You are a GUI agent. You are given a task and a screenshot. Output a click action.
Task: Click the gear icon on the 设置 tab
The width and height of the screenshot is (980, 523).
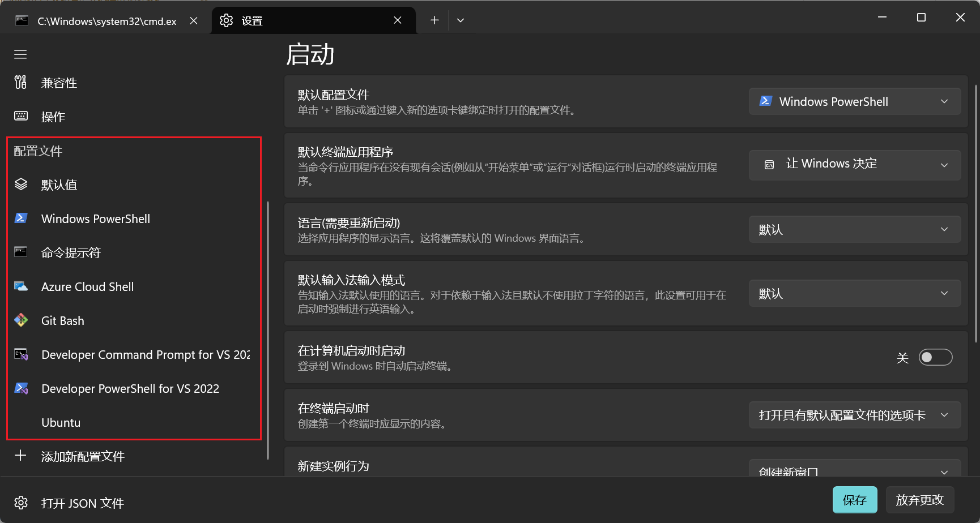click(226, 20)
